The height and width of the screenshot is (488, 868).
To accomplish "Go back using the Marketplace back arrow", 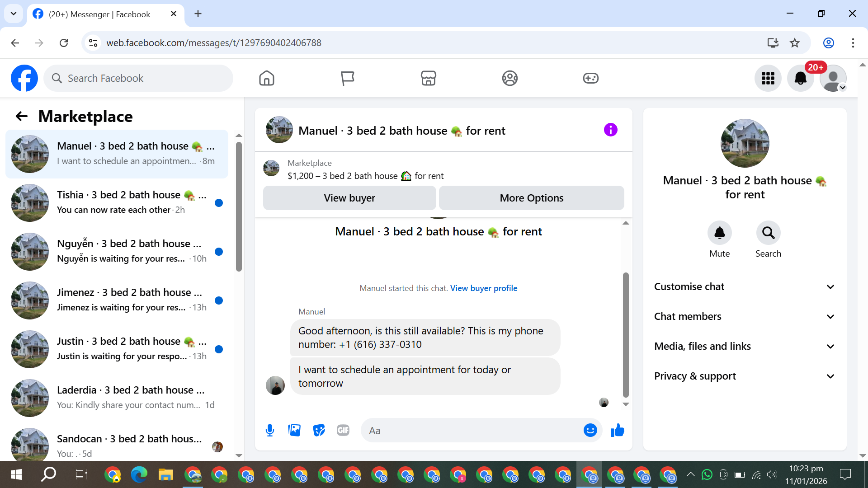I will (22, 117).
